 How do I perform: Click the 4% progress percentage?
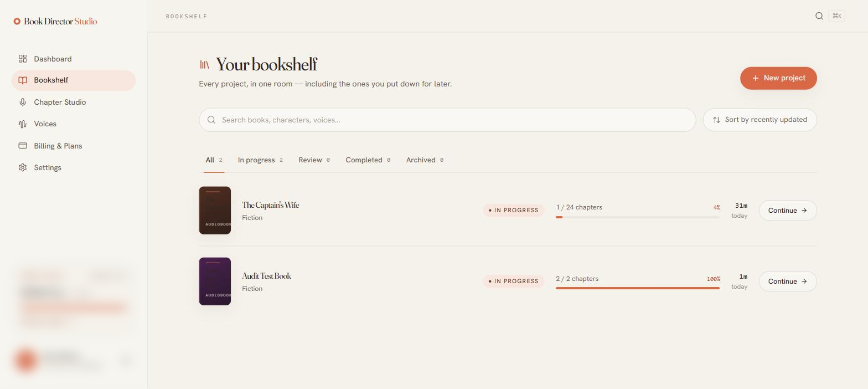pyautogui.click(x=717, y=207)
